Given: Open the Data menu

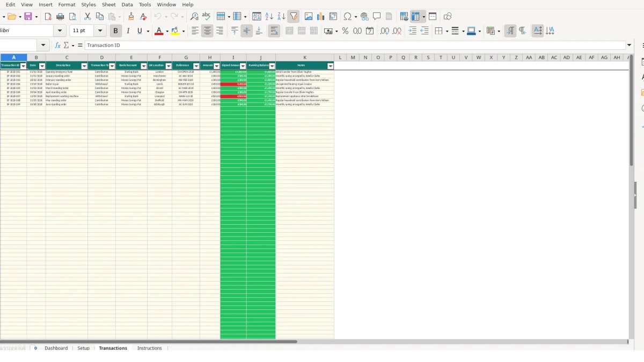Looking at the screenshot, I should pyautogui.click(x=127, y=4).
